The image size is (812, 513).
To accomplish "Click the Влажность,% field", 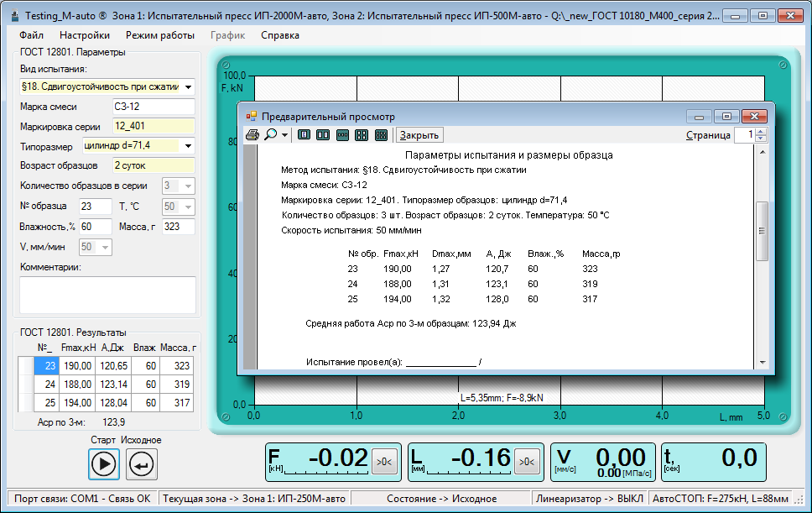I will [x=96, y=227].
